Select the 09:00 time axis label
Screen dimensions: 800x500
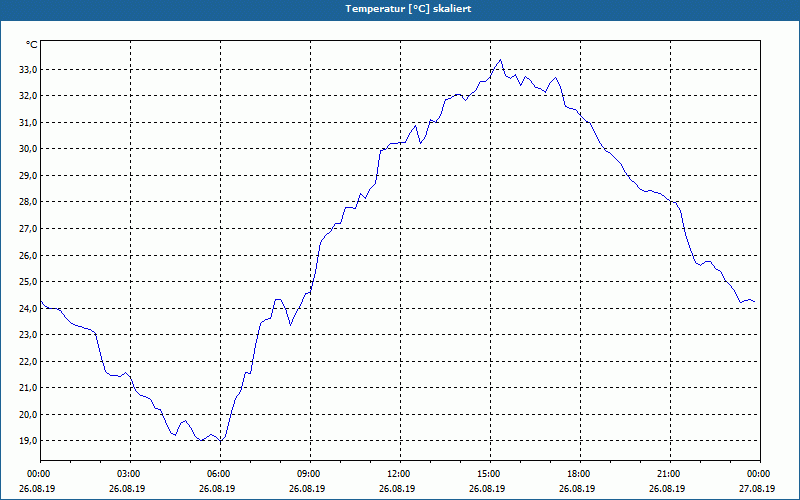click(x=310, y=474)
